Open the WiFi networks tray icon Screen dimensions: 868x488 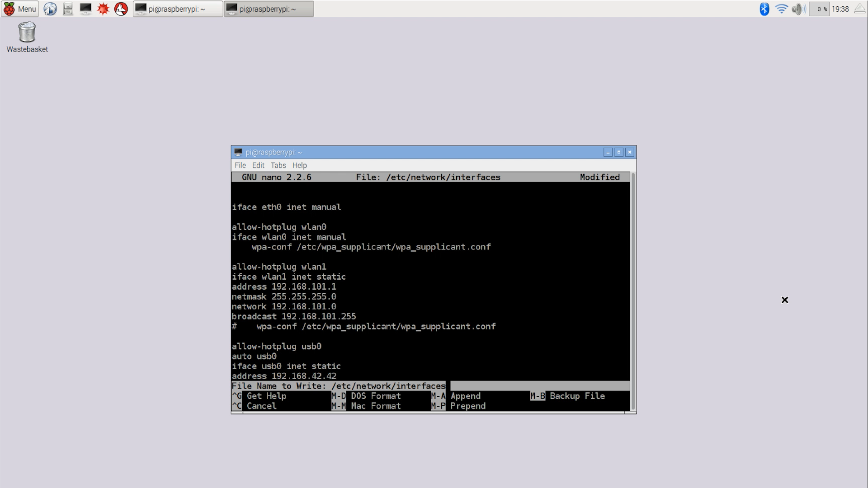781,9
